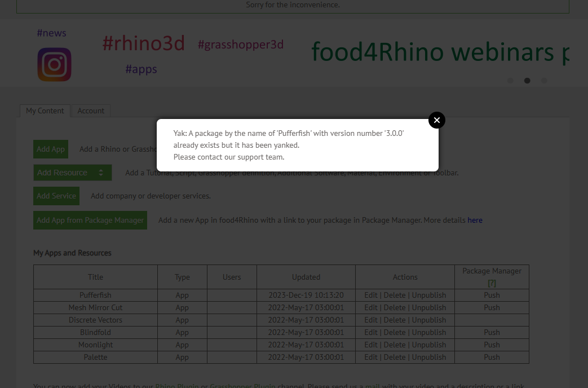Click the Discrete Vectors title cell

click(95, 320)
